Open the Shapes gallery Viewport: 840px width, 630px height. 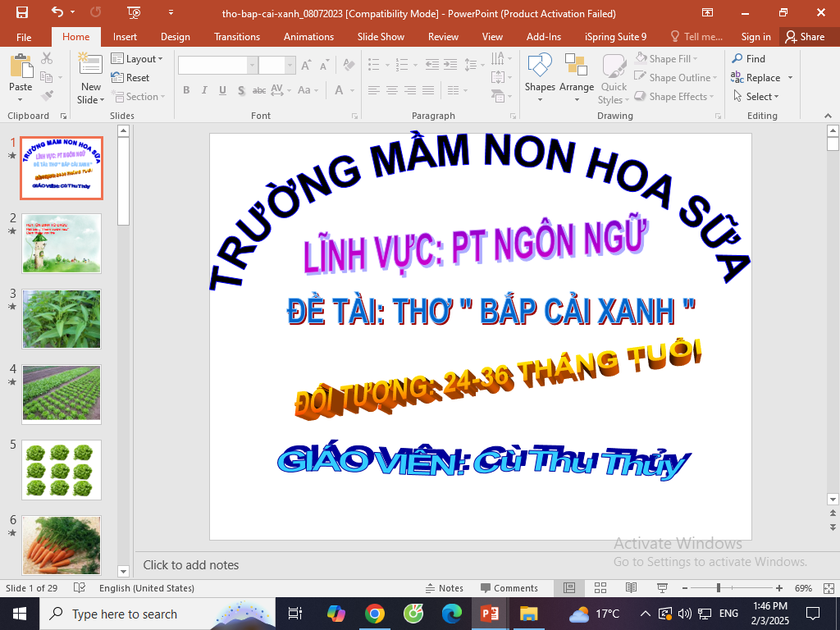pos(540,78)
